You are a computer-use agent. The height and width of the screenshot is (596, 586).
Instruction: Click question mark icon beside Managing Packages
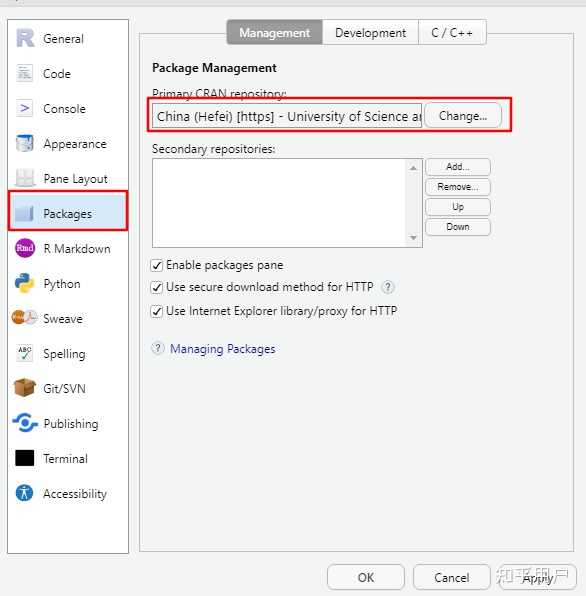[158, 348]
